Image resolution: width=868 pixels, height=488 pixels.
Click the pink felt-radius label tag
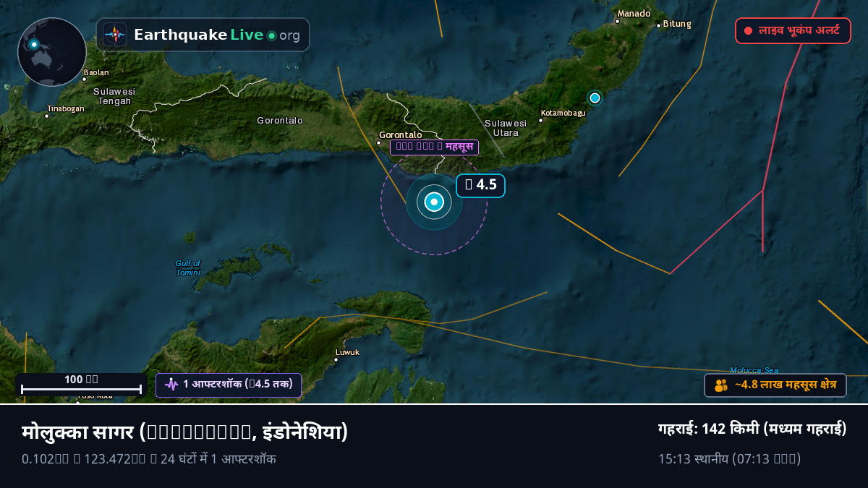click(x=434, y=147)
